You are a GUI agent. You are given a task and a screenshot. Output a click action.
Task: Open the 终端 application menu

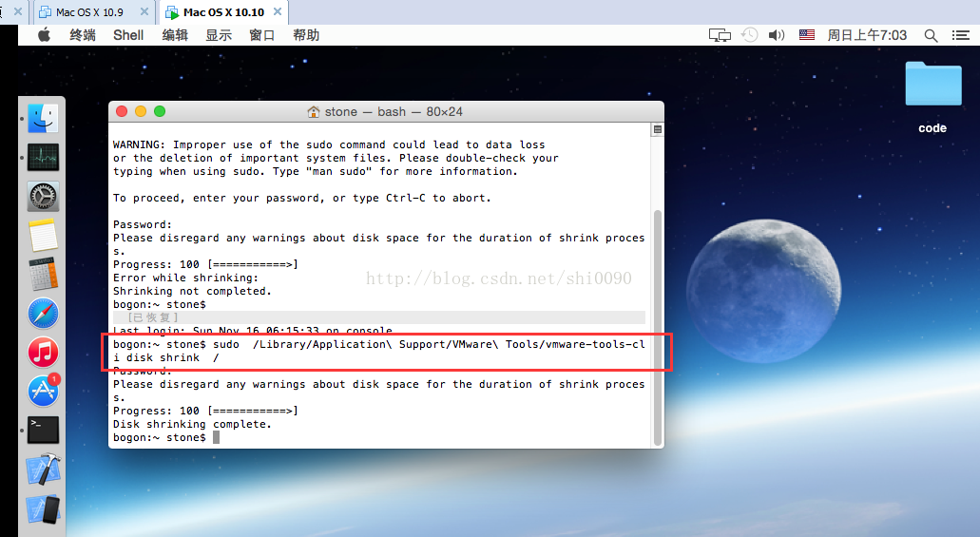pos(83,35)
